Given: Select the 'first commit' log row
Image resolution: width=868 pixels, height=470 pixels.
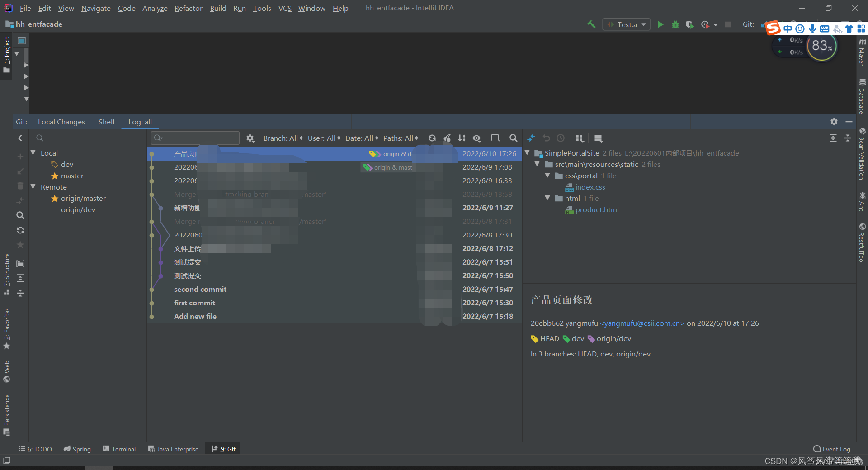Looking at the screenshot, I should tap(334, 303).
